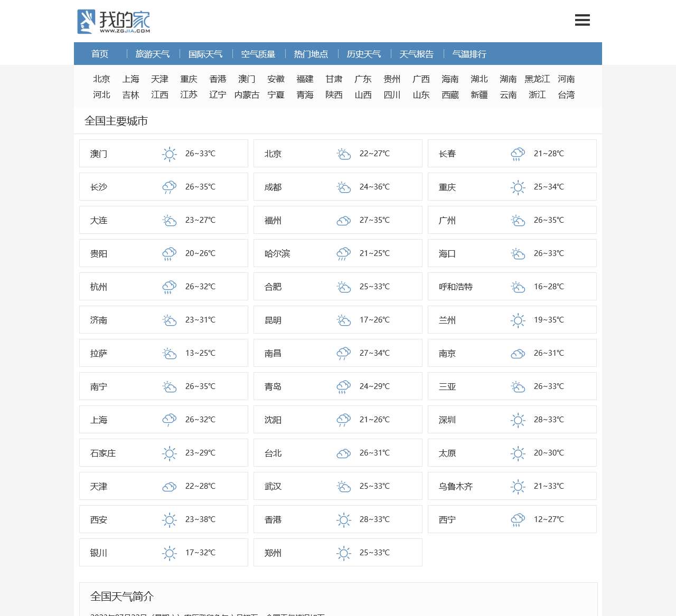Image resolution: width=676 pixels, height=616 pixels.
Task: Click 南宁 temperature 26~35℃
Action: tap(200, 386)
